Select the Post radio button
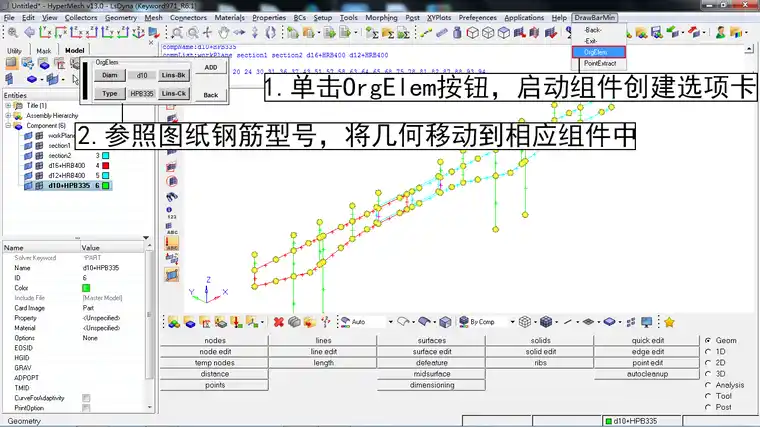The image size is (760, 427). (x=708, y=407)
